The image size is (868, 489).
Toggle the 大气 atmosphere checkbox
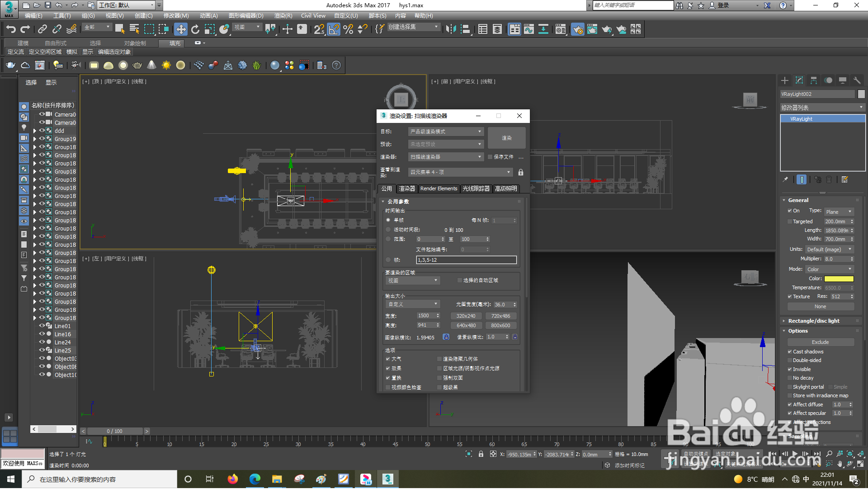[388, 359]
